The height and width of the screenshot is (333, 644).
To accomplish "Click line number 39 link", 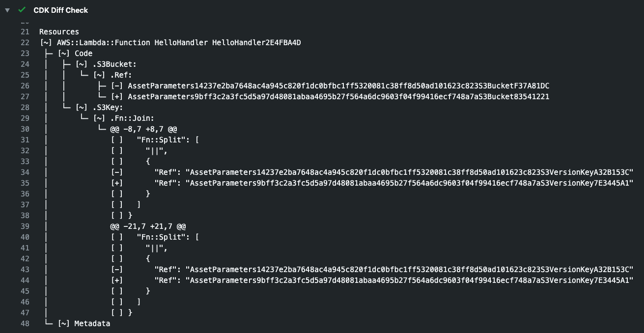I will click(25, 226).
